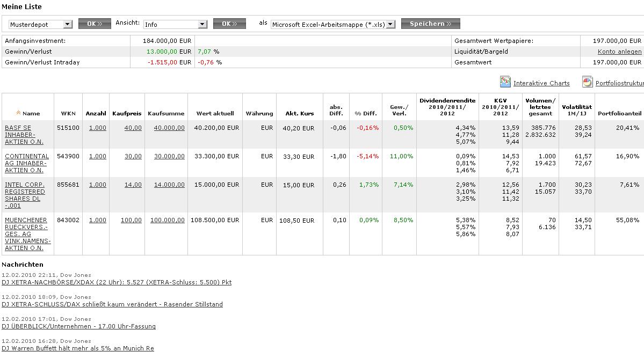This screenshot has width=644, height=352.
Task: Select WKN 855681 cell
Action: 68,185
